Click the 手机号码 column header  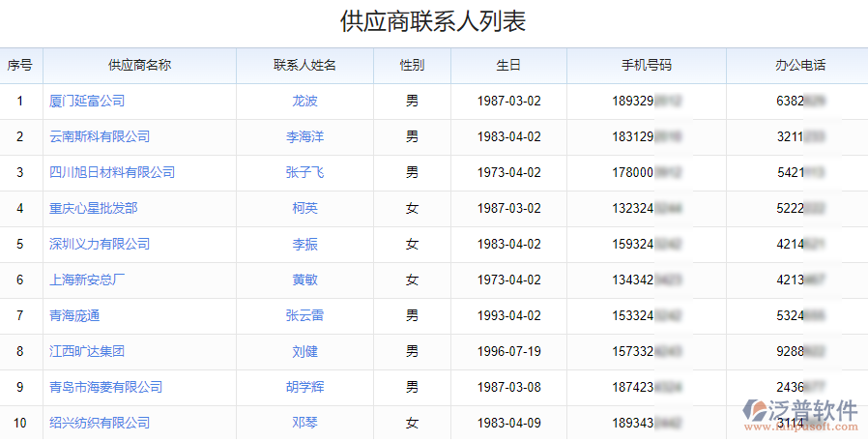646,66
